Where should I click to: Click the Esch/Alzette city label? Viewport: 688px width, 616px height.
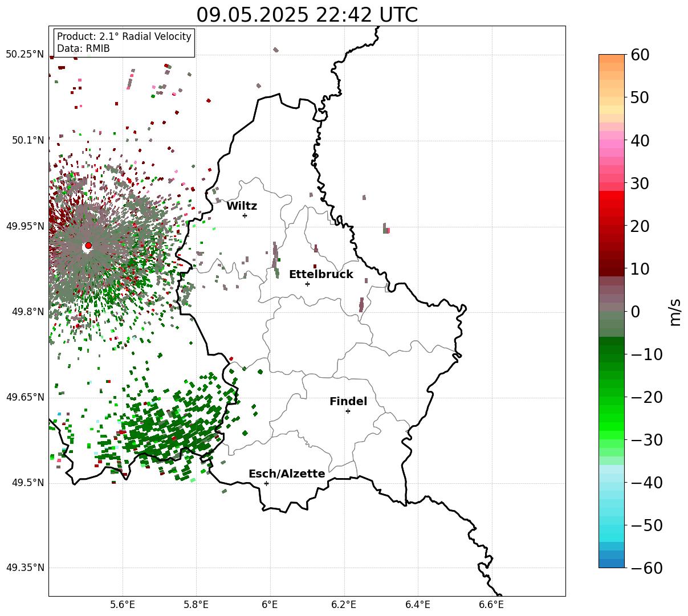click(x=287, y=474)
